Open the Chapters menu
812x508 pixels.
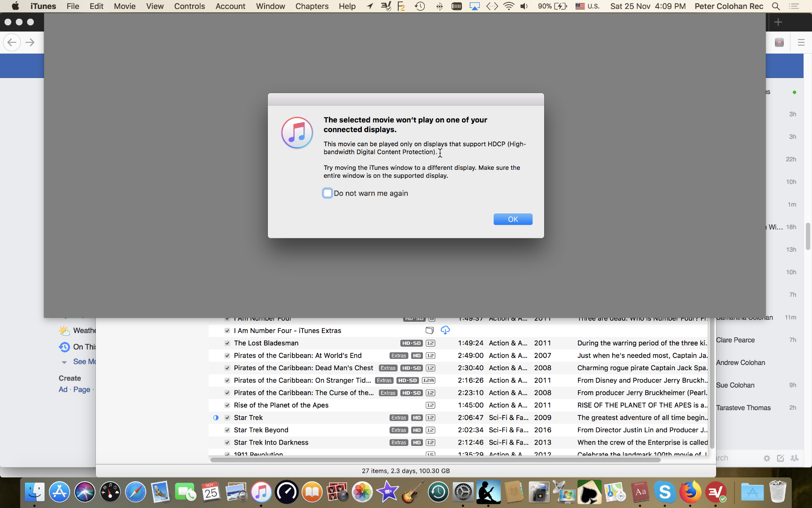pos(312,6)
